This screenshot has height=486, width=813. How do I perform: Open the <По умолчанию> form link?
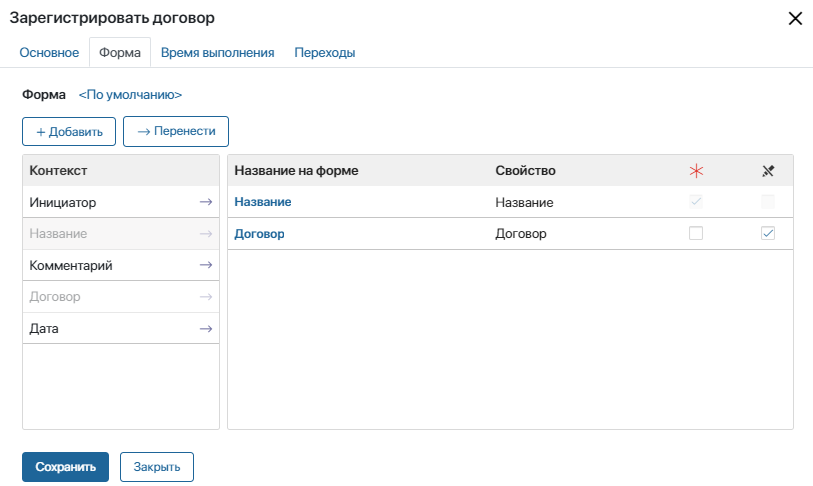pyautogui.click(x=130, y=95)
